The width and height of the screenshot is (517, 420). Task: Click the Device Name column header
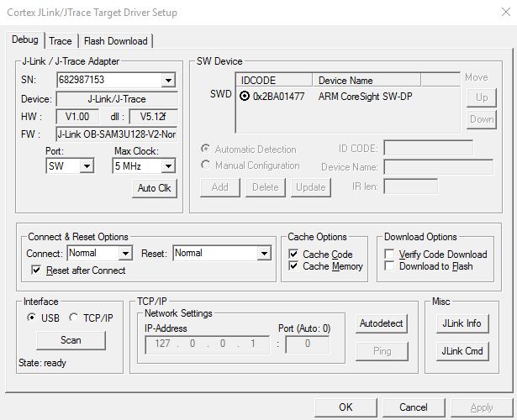(x=367, y=80)
